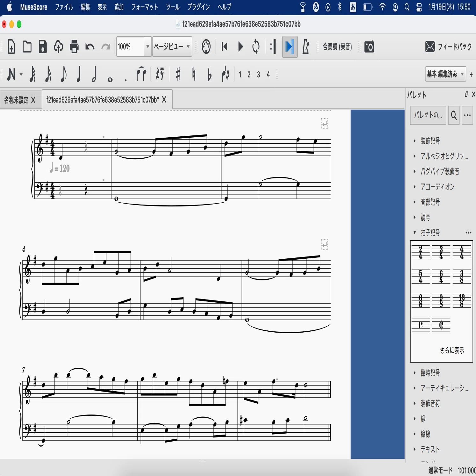Upload the score using the cloud icon
Viewport: 476px width, 476px height.
(58, 47)
